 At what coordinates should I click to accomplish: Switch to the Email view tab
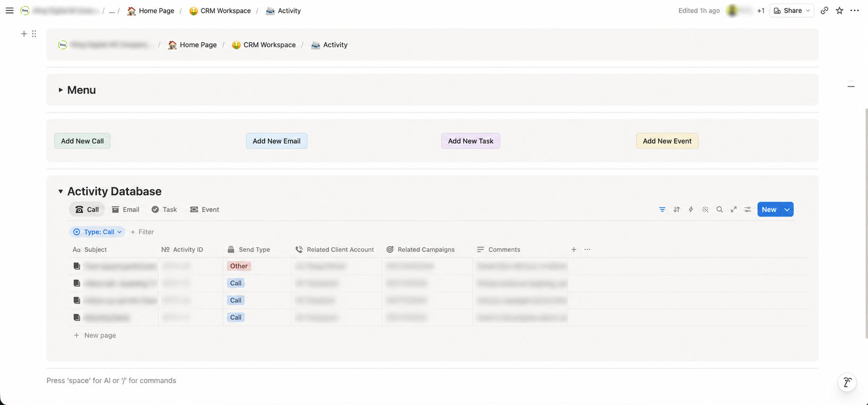pyautogui.click(x=126, y=209)
